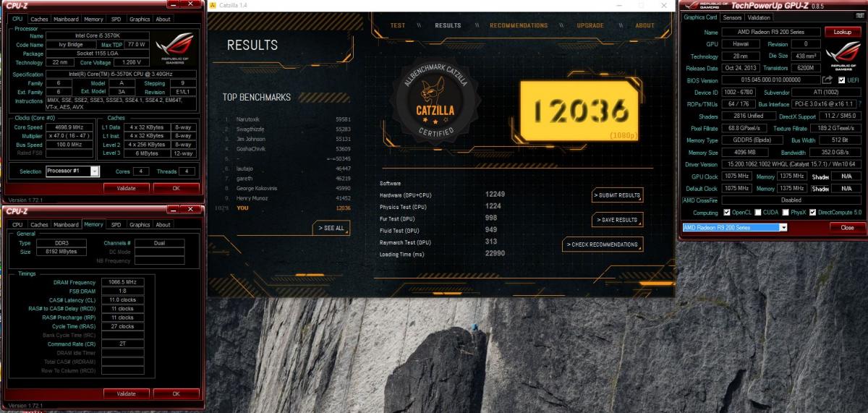Image resolution: width=868 pixels, height=413 pixels.
Task: Go to TEST section in Catzilla
Action: pos(398,25)
